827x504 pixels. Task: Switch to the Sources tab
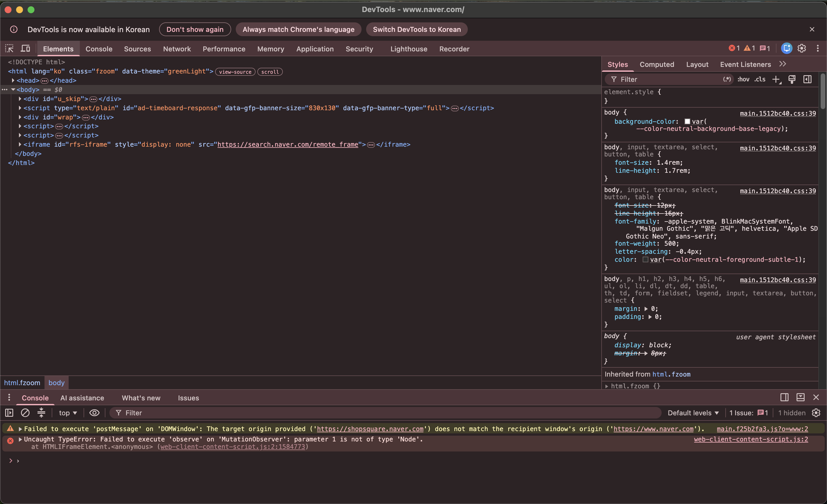pyautogui.click(x=137, y=49)
